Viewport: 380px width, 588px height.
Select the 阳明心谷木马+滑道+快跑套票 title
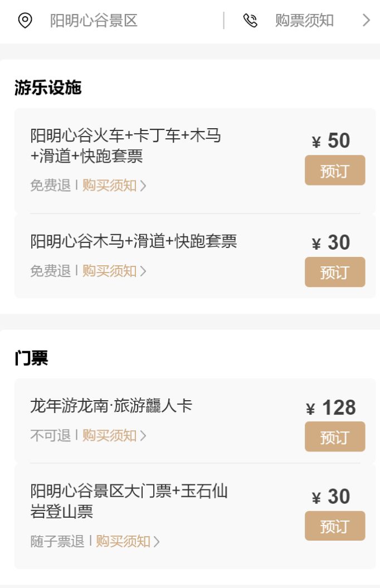[134, 241]
